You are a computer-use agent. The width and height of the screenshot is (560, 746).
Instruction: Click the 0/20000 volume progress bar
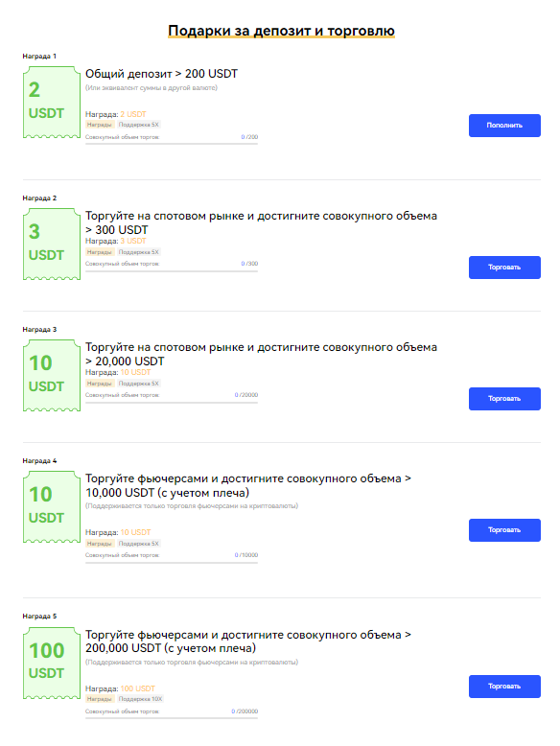(172, 403)
